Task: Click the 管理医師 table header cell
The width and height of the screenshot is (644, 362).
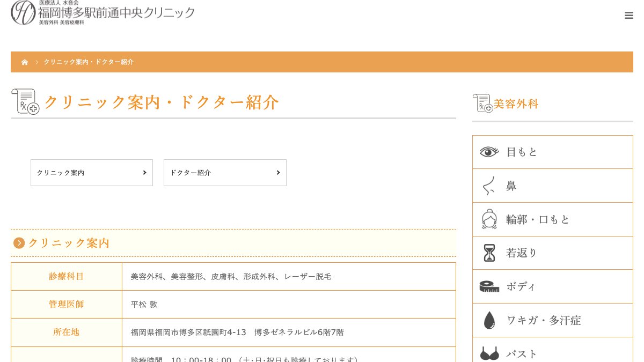Action: (x=67, y=305)
